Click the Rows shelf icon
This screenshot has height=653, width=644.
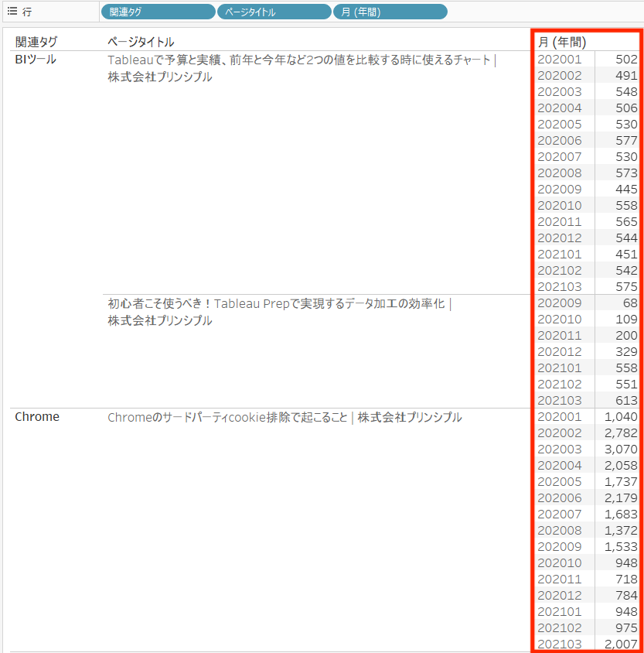(x=12, y=12)
